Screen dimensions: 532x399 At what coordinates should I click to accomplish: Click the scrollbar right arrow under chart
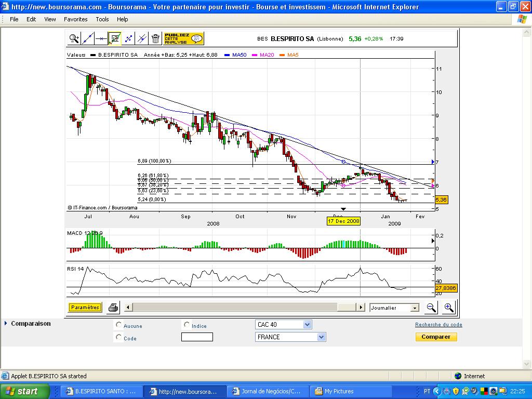(361, 308)
